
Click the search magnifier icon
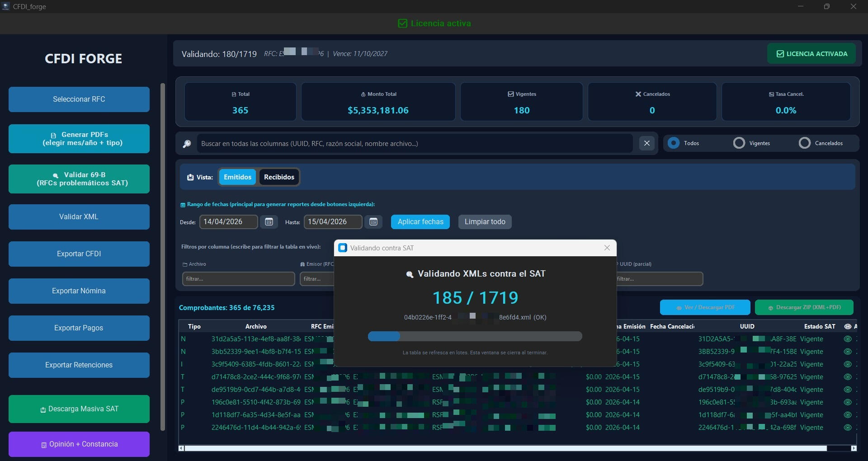point(187,144)
